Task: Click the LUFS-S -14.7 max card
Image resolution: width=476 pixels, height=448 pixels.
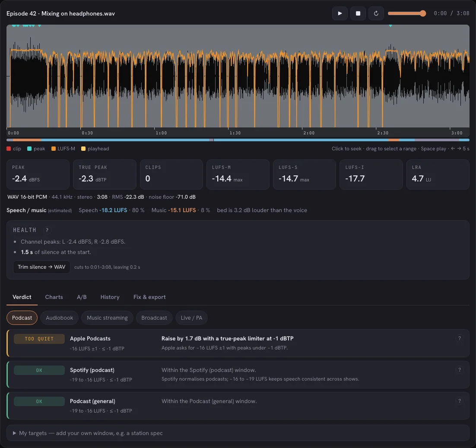Action: [x=305, y=175]
